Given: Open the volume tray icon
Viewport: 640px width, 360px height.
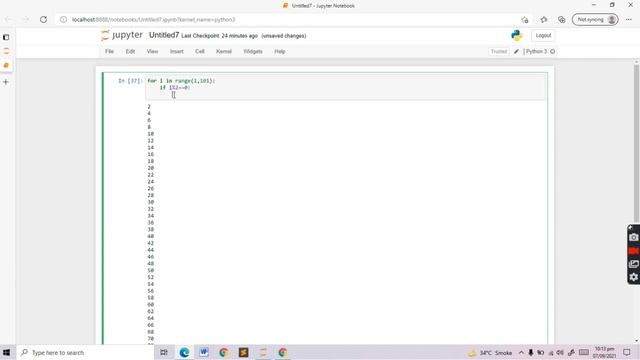Looking at the screenshot, I should point(560,353).
